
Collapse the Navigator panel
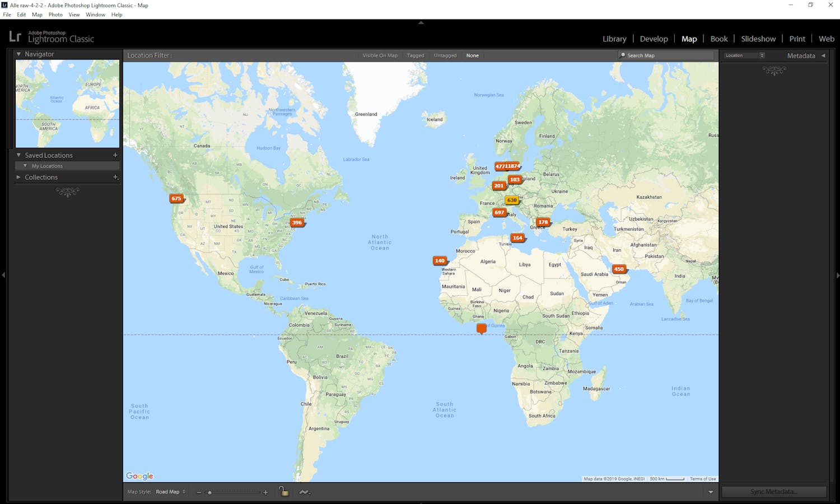(x=18, y=54)
